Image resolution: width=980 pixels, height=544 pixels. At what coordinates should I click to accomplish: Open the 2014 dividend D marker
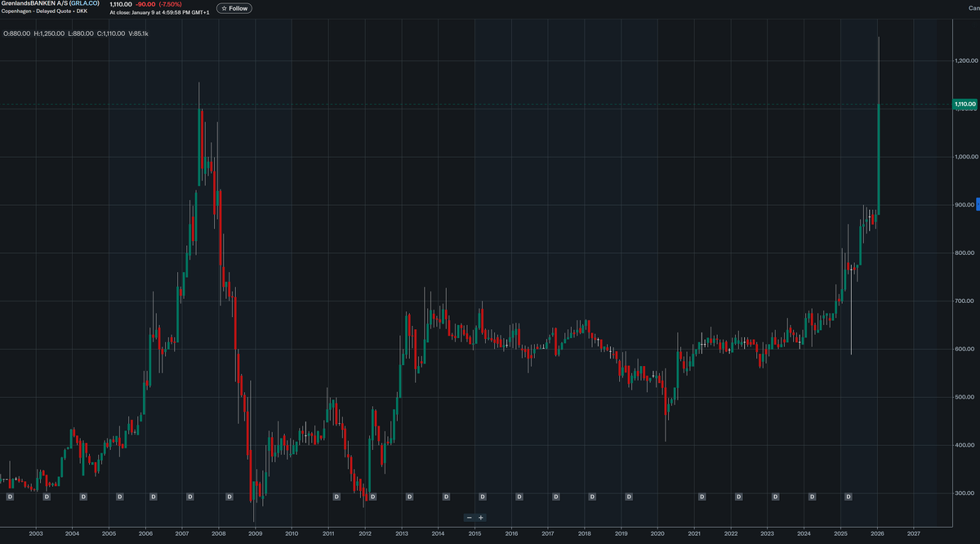click(x=446, y=496)
